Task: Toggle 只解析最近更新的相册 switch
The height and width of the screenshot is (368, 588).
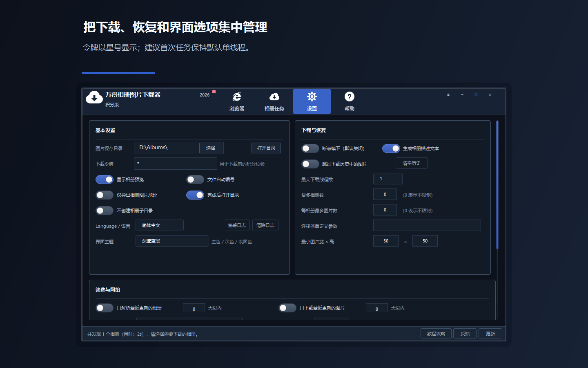Action: pos(105,308)
